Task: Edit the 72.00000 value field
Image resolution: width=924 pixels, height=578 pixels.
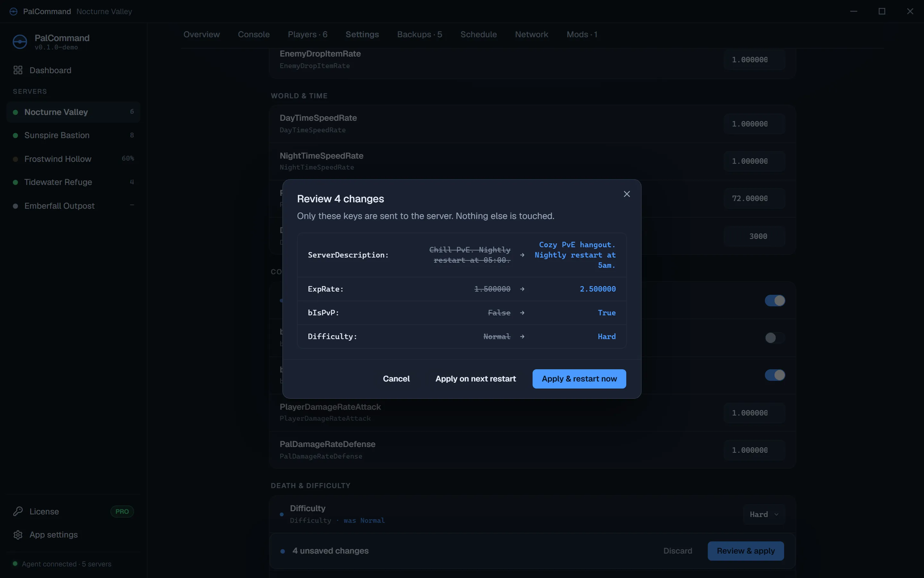Action: click(x=754, y=198)
